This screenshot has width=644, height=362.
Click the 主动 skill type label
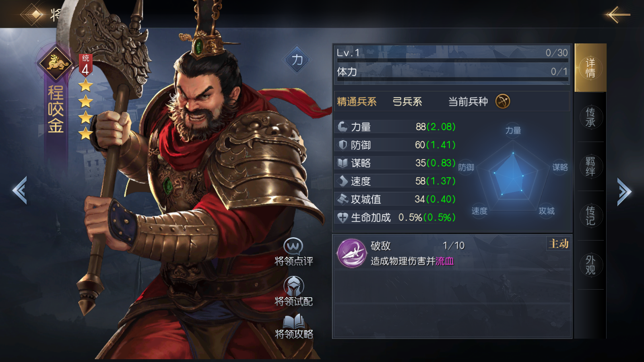(559, 244)
